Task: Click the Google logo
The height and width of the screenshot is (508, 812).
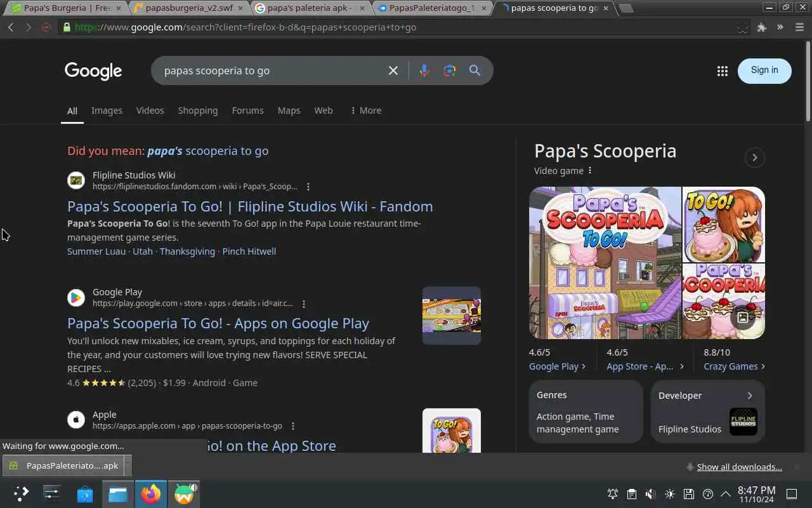Action: 93,71
